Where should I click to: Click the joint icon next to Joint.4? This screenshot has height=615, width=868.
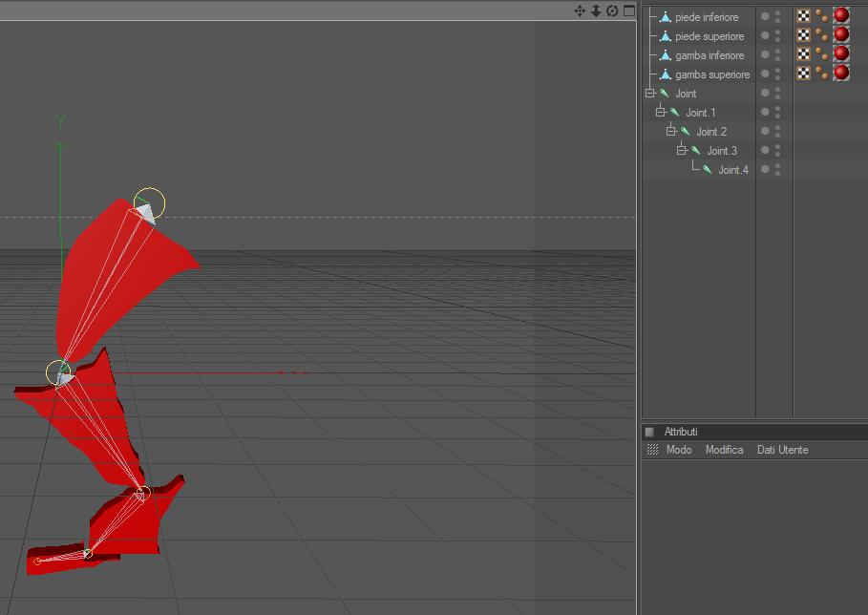pos(707,169)
